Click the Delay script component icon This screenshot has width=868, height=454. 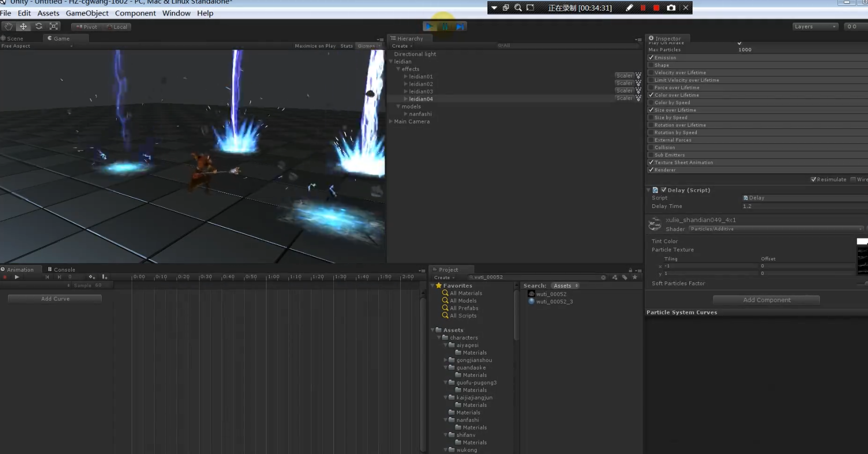[656, 190]
